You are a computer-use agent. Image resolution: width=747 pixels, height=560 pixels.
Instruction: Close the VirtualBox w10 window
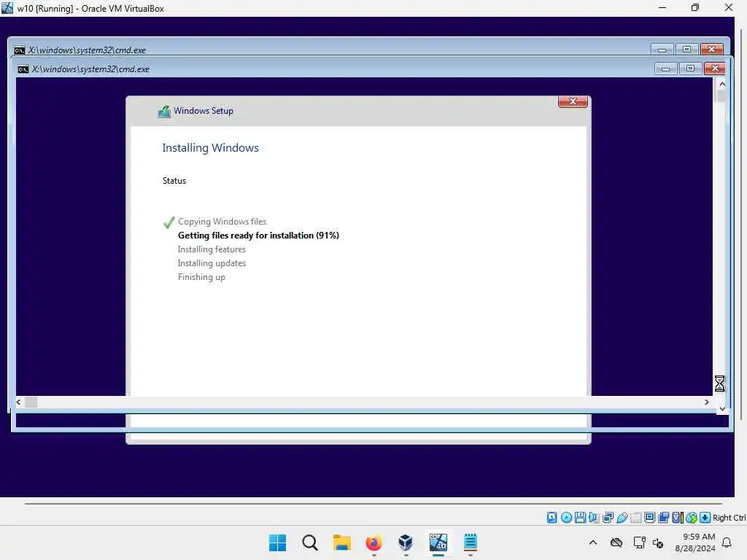[729, 8]
